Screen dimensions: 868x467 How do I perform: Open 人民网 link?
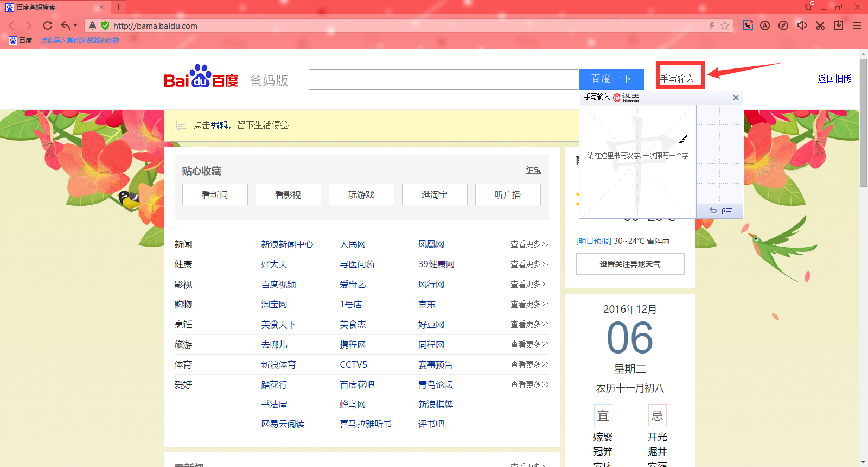point(353,244)
